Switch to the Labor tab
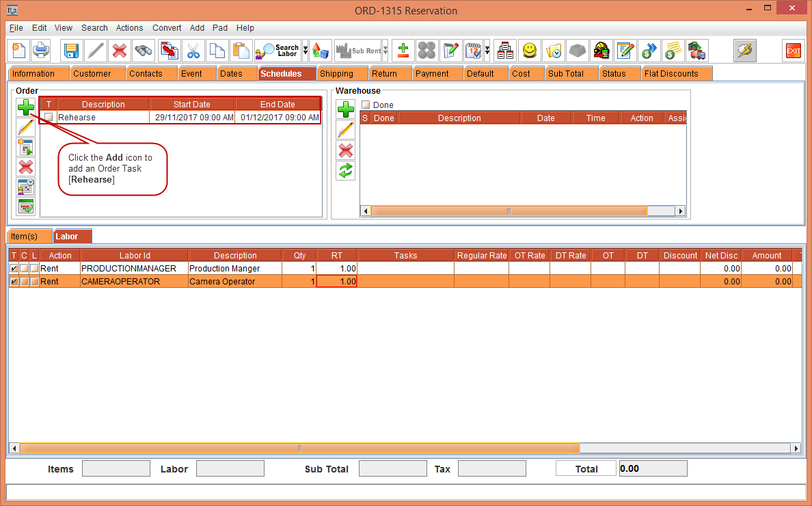Image resolution: width=812 pixels, height=506 pixels. pyautogui.click(x=71, y=236)
